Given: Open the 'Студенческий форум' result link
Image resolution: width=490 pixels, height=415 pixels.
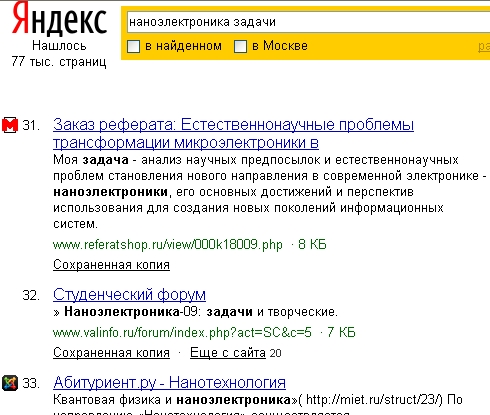Looking at the screenshot, I should click(129, 295).
